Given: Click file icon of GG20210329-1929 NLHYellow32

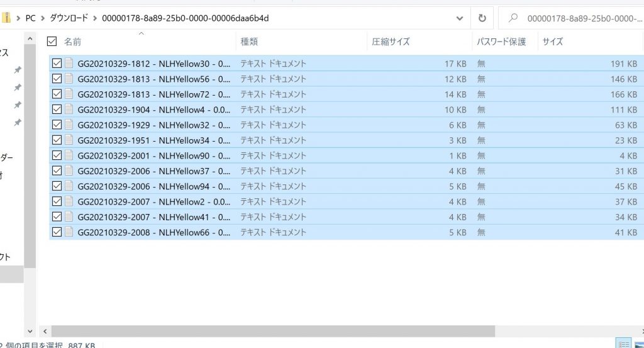Looking at the screenshot, I should [69, 125].
